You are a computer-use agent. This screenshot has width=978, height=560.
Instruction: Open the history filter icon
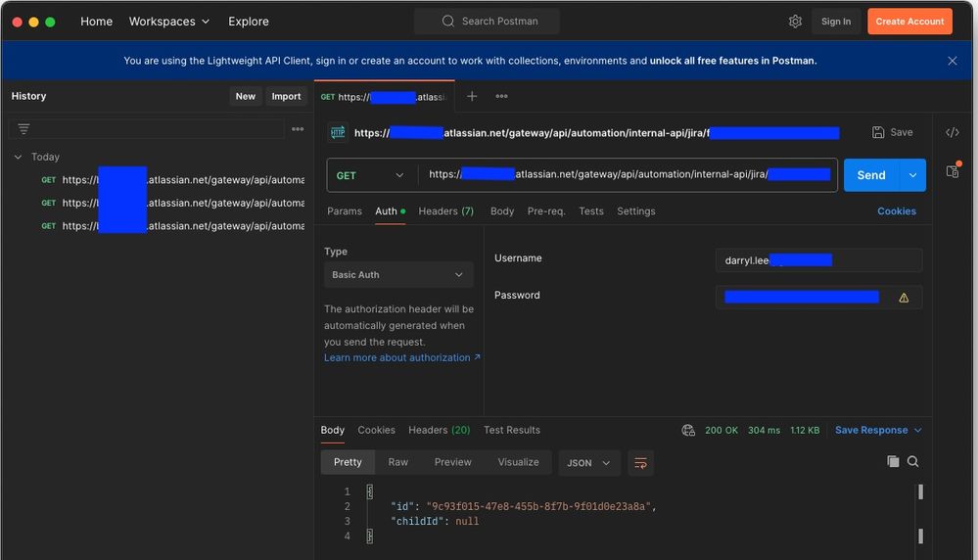(23, 129)
